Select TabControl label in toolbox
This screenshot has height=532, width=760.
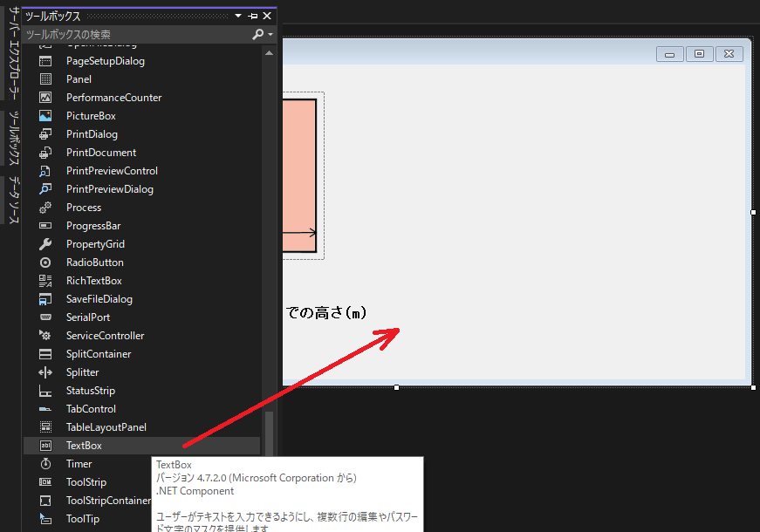[x=91, y=409]
